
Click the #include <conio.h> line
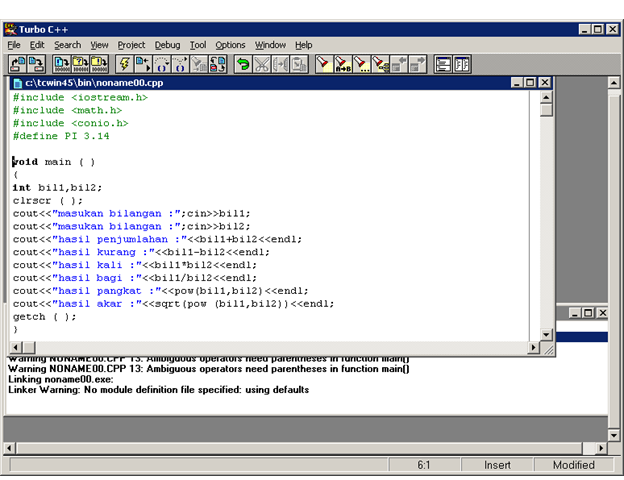click(x=70, y=123)
